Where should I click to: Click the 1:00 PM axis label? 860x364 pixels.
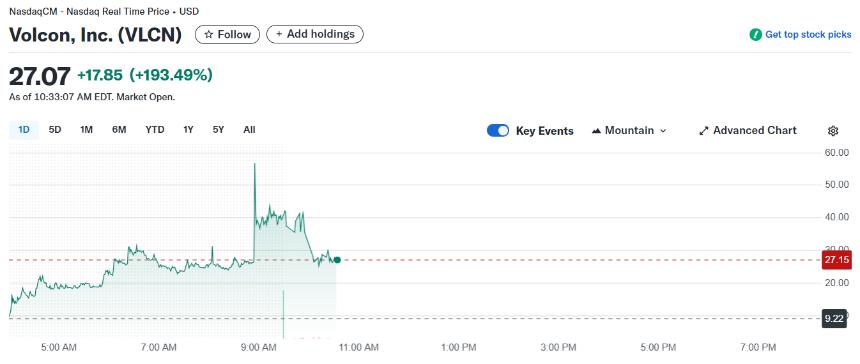tap(459, 347)
